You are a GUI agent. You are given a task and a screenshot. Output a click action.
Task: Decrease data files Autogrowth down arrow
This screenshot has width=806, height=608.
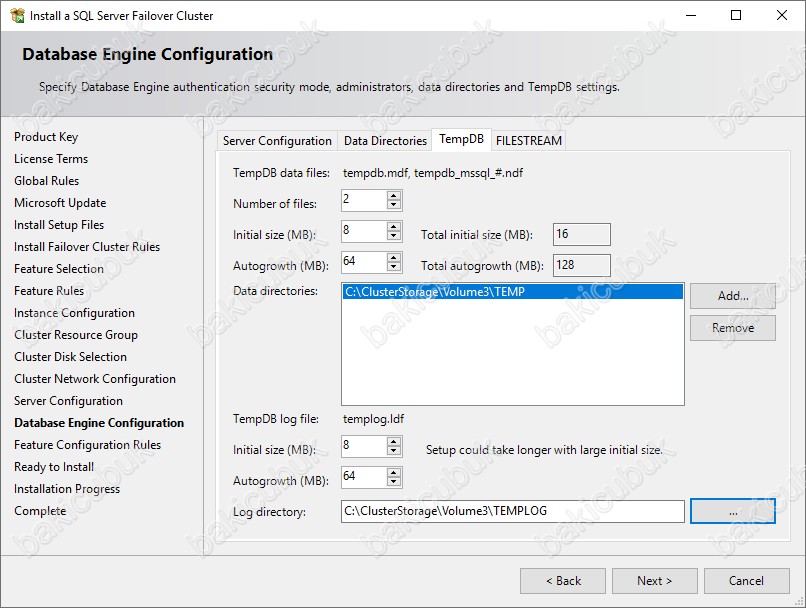click(394, 266)
